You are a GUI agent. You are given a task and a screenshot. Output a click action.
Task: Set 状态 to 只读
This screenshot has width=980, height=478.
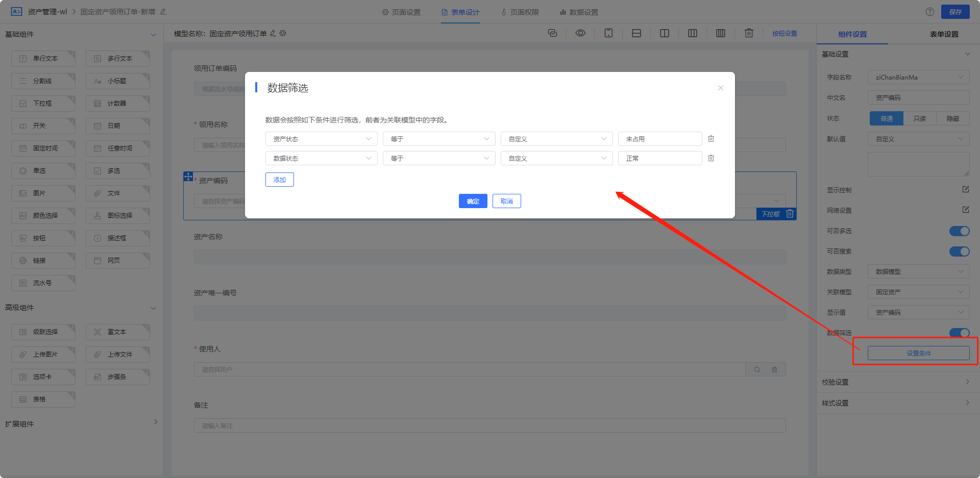(920, 118)
